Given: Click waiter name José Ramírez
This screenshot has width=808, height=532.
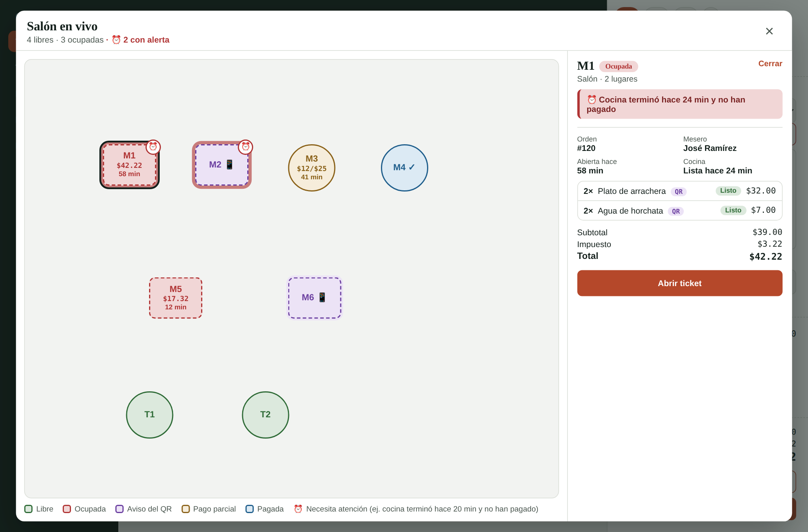Looking at the screenshot, I should coord(709,148).
